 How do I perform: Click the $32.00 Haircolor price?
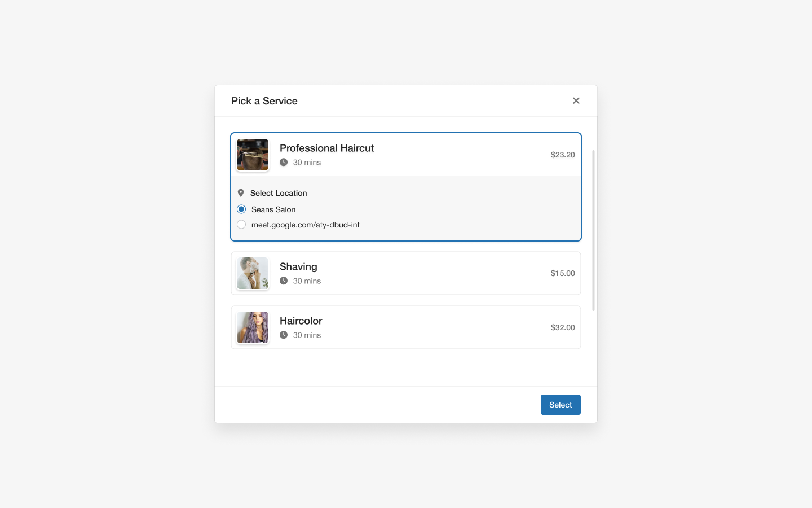(x=563, y=327)
